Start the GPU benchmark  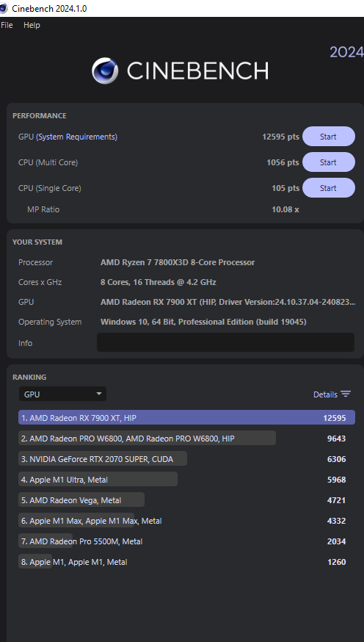pyautogui.click(x=329, y=137)
